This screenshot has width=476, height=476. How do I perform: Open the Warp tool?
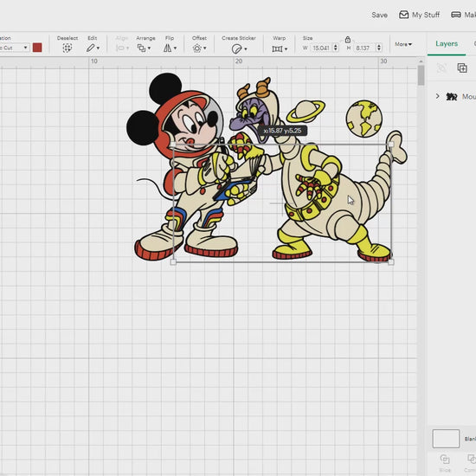coord(277,48)
